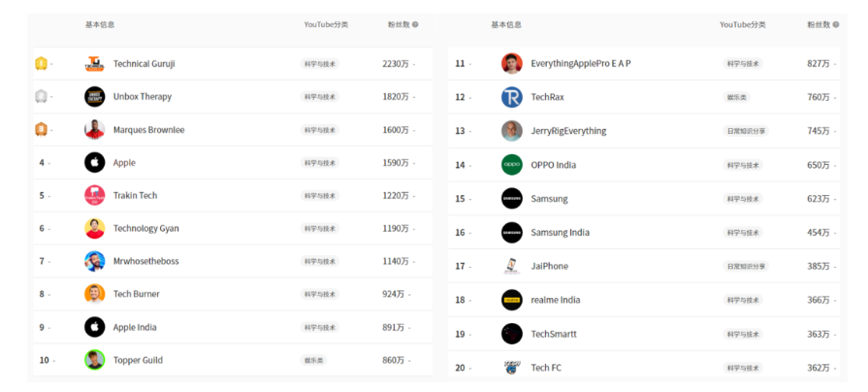
Task: Click the Apple logo avatar in row 4
Action: click(x=95, y=163)
